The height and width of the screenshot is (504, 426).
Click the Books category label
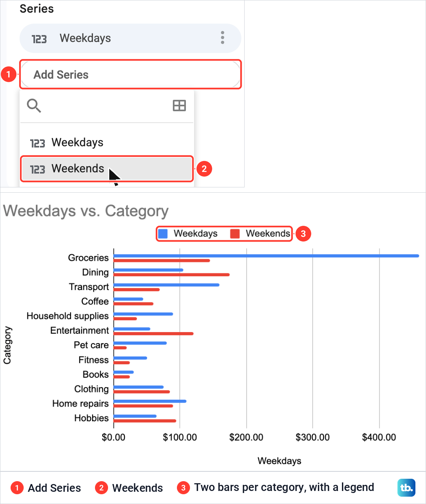coord(96,374)
